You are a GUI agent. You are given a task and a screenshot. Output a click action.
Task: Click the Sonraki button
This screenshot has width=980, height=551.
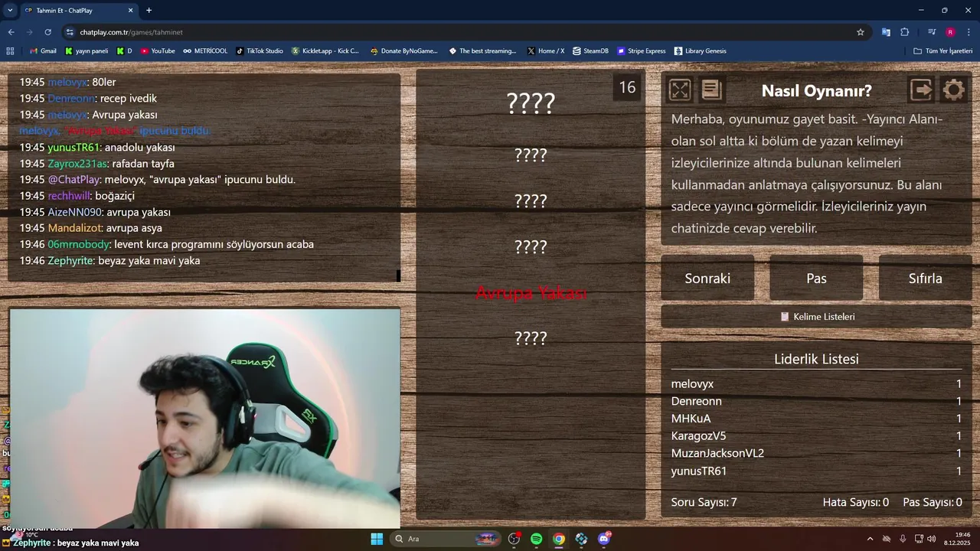(707, 278)
